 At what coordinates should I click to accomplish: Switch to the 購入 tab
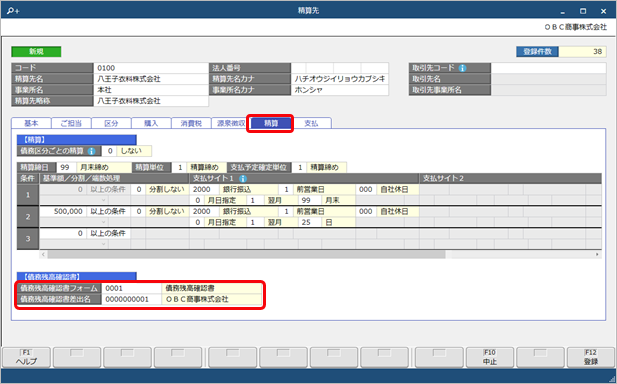tap(151, 123)
